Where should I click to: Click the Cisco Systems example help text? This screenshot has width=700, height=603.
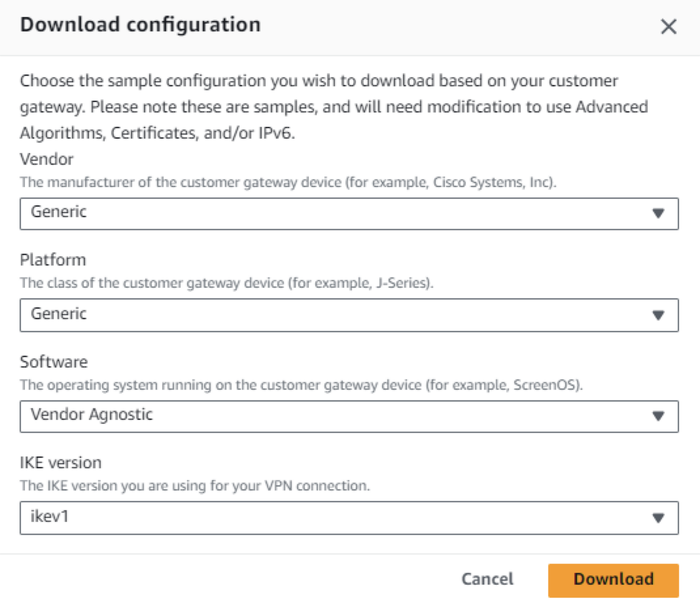coord(289,182)
